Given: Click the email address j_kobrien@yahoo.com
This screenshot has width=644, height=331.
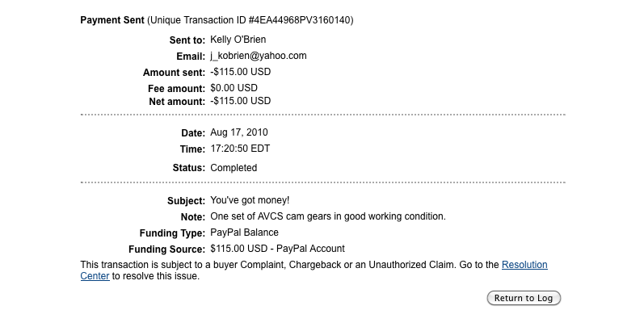Looking at the screenshot, I should click(x=258, y=56).
